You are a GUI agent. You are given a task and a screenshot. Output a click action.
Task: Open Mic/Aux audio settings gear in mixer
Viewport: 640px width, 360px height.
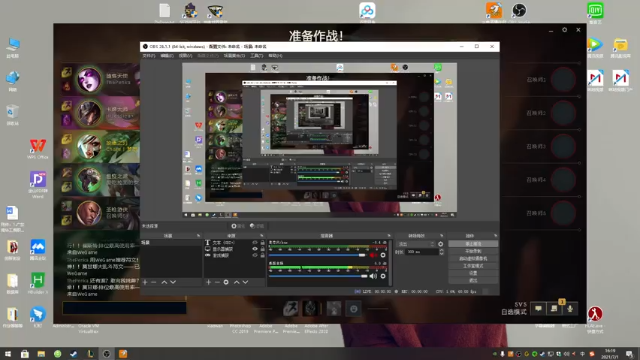pyautogui.click(x=383, y=255)
